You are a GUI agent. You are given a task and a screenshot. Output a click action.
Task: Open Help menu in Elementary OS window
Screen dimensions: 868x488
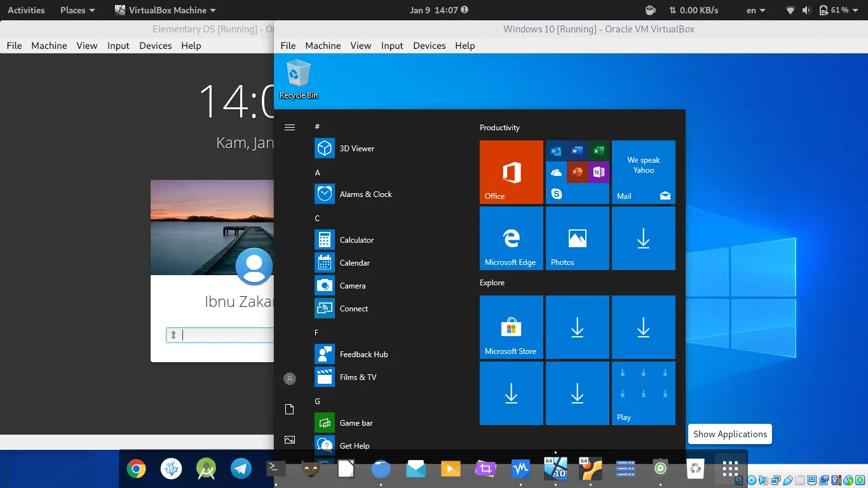pyautogui.click(x=191, y=45)
